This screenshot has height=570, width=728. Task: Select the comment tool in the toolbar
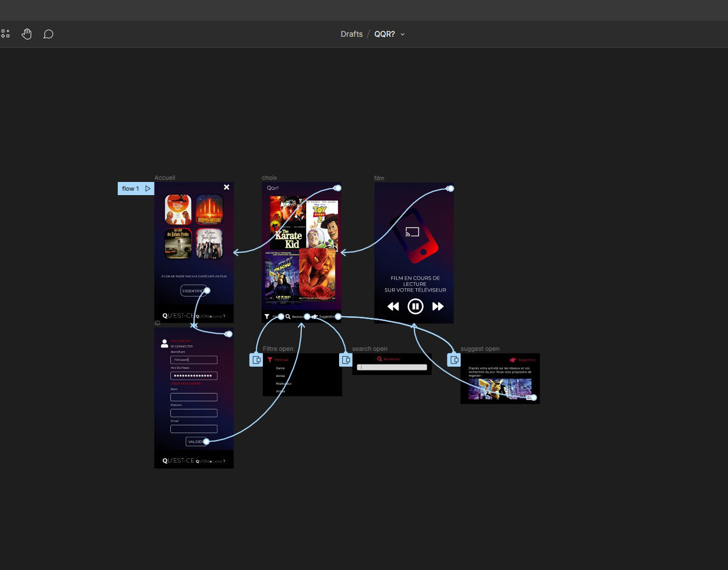coord(48,34)
